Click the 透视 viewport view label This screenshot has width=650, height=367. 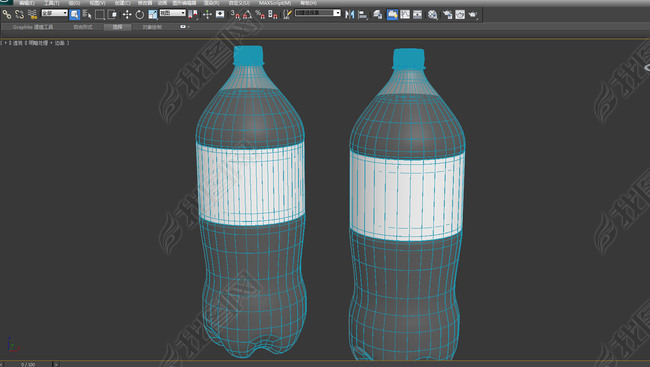coord(17,43)
